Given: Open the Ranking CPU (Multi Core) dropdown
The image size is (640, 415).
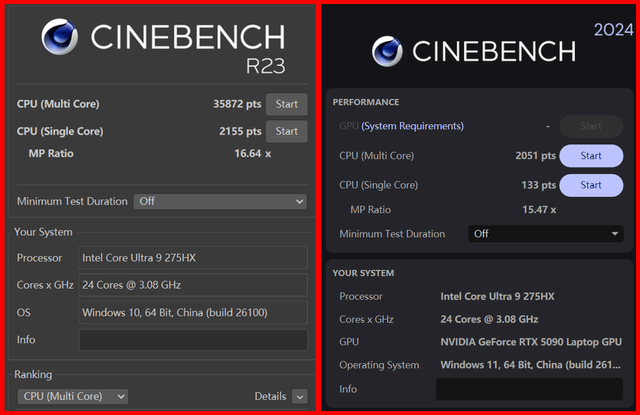Looking at the screenshot, I should click(x=74, y=397).
